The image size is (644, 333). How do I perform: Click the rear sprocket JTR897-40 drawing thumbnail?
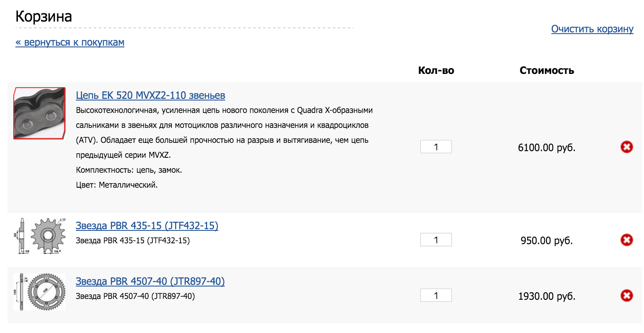pos(39,292)
